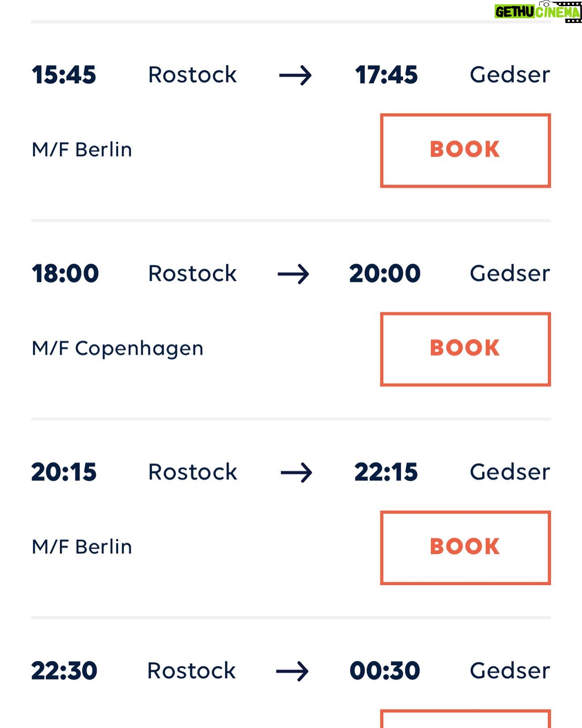Book the 15:45 Rostock to Gedser ferry

[465, 150]
